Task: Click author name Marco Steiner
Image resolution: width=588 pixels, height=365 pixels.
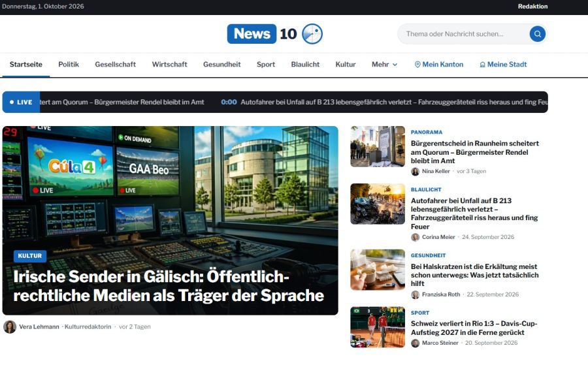Action: point(440,343)
